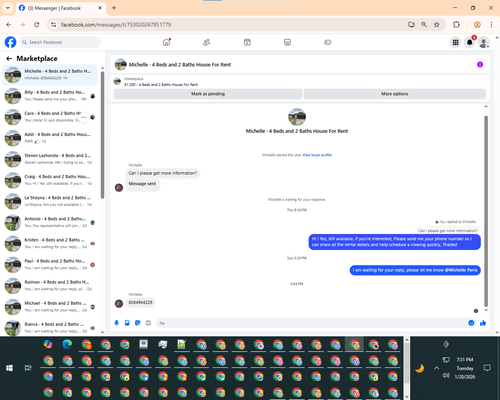Open Marketplace icon in top navigation

(x=287, y=42)
